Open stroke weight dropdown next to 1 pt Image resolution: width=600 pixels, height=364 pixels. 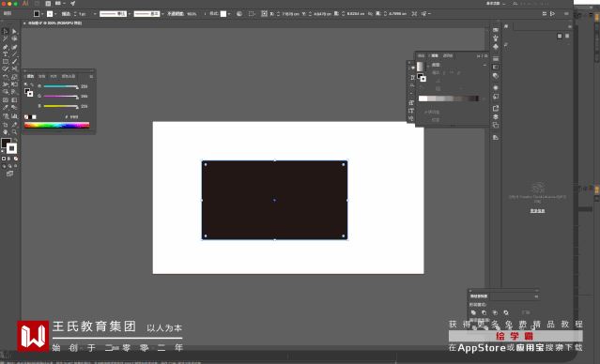(94, 14)
